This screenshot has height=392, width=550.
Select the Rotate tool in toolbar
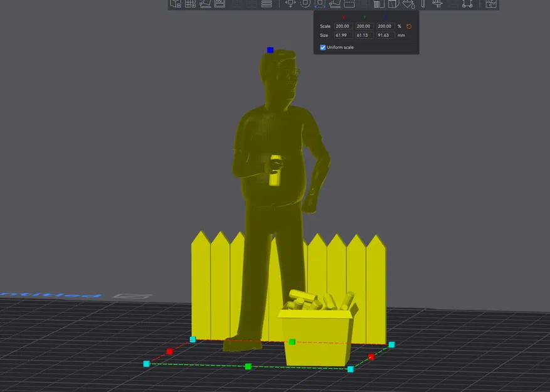305,4
